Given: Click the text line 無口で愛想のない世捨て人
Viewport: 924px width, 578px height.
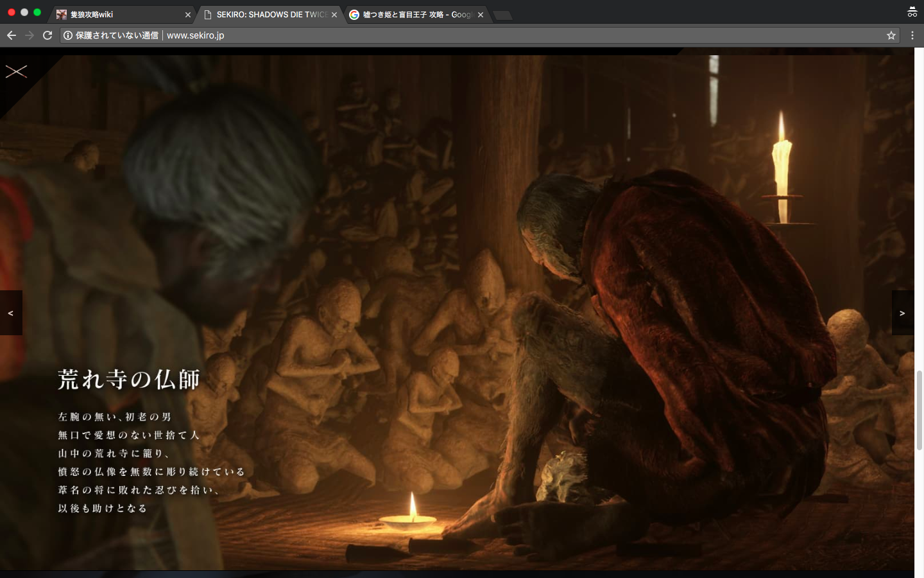Looking at the screenshot, I should click(129, 435).
